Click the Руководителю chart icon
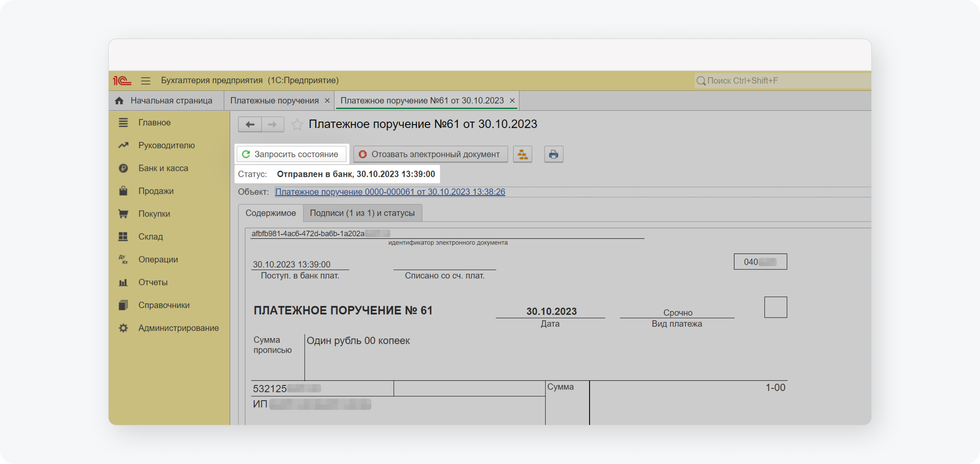Image resolution: width=980 pixels, height=464 pixels. [x=123, y=145]
